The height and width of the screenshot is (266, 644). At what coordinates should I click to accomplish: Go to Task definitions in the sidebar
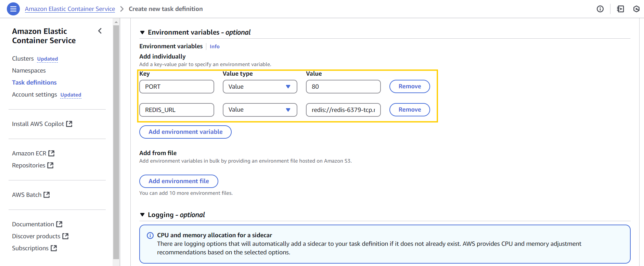(34, 83)
